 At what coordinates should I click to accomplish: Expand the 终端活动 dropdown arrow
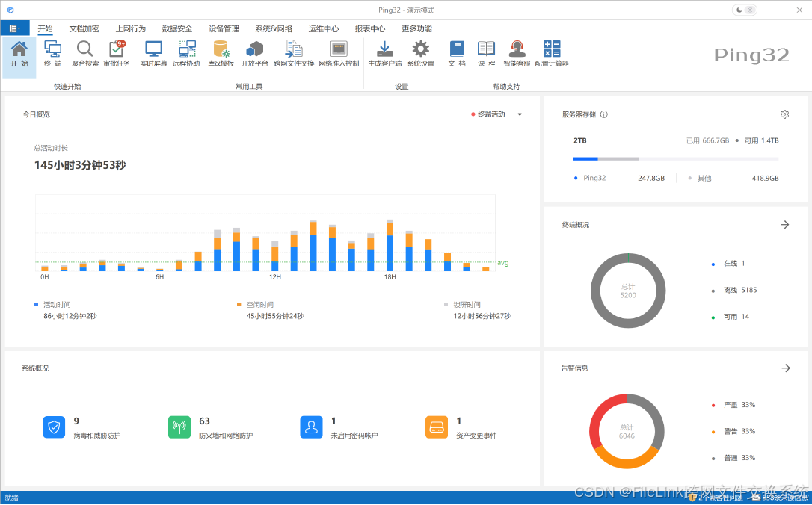click(x=520, y=114)
